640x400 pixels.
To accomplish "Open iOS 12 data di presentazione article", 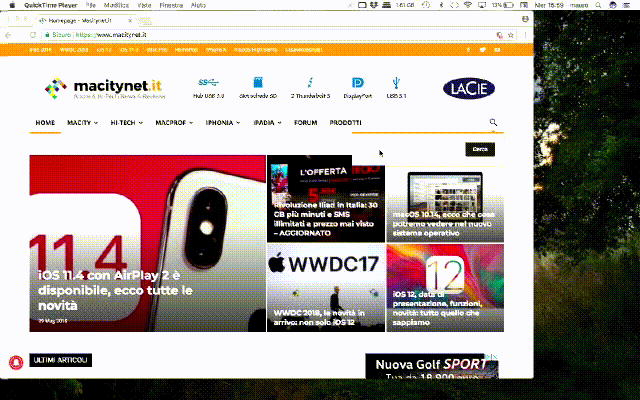I will [437, 308].
